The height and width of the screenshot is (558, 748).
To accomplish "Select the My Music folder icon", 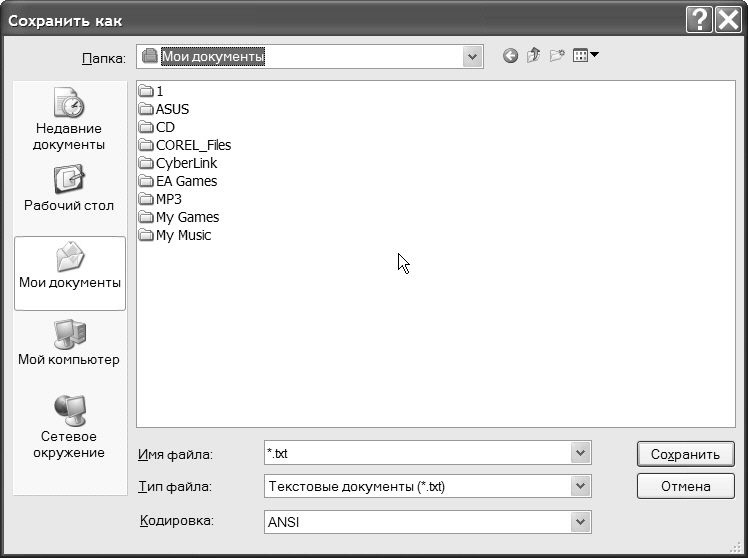I will pyautogui.click(x=146, y=235).
